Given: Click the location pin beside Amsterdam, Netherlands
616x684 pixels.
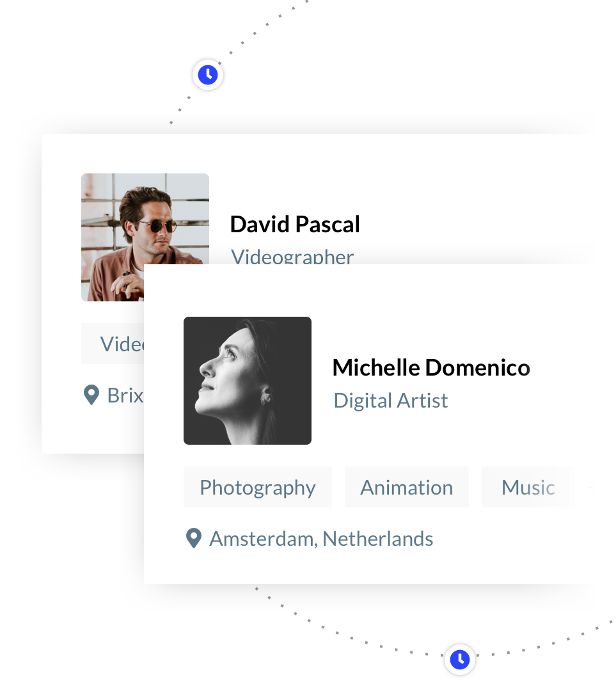Looking at the screenshot, I should (x=194, y=538).
